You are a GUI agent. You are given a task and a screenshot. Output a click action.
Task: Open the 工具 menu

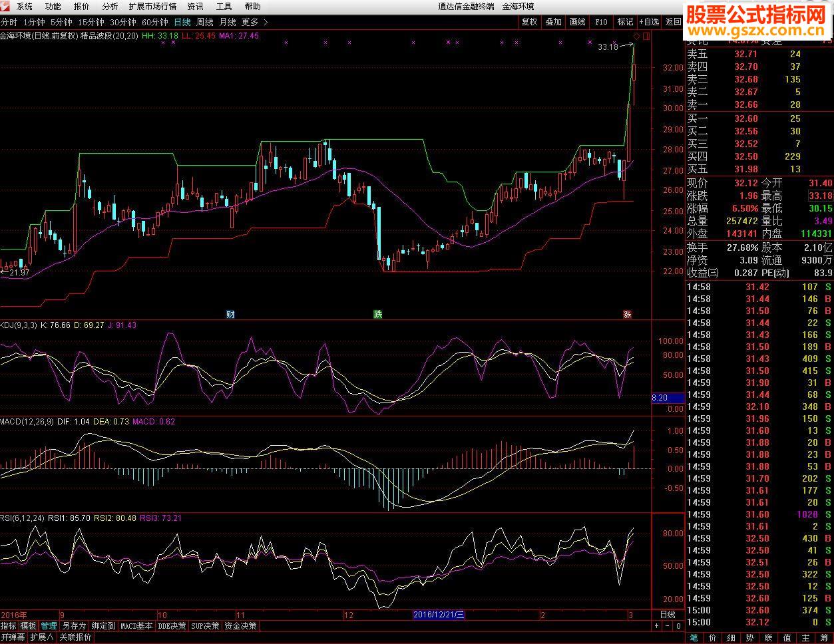pyautogui.click(x=224, y=6)
